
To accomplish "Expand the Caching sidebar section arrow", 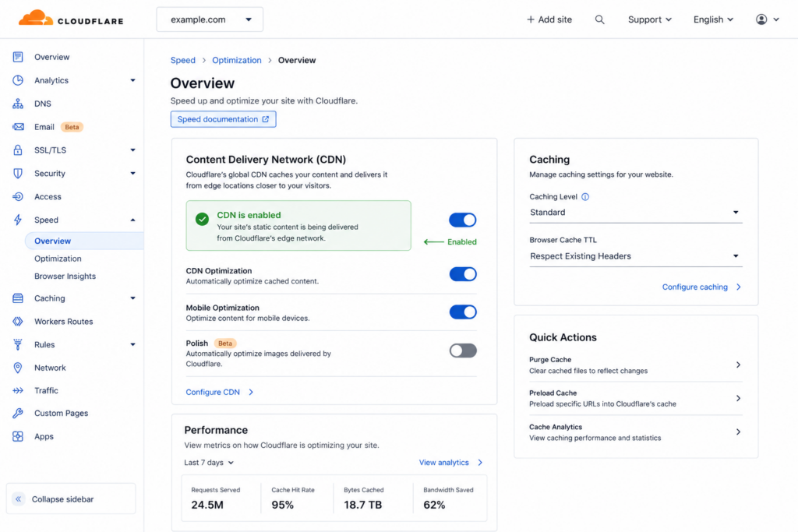I will point(132,298).
